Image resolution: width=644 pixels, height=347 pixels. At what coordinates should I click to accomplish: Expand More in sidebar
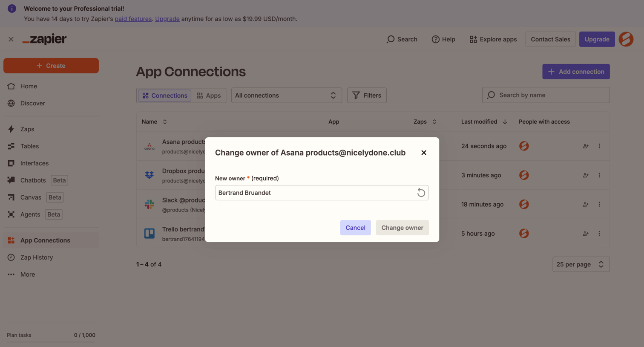[51, 275]
